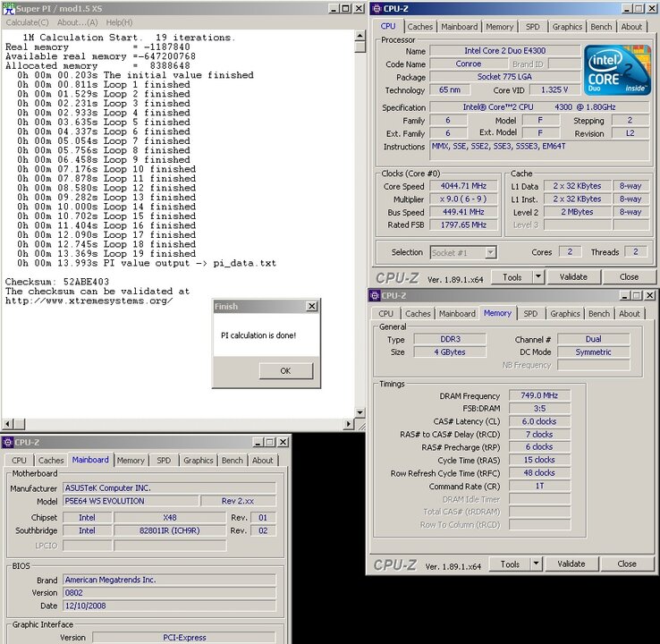Click Tools button in top CPU-Z window
Viewport: 660px width, 644px height.
(512, 277)
